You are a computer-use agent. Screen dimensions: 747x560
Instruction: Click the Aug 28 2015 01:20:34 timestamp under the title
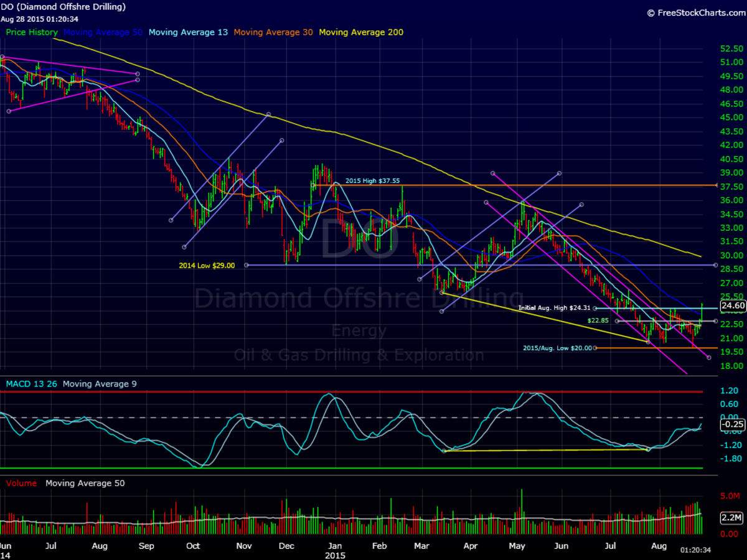[39, 19]
